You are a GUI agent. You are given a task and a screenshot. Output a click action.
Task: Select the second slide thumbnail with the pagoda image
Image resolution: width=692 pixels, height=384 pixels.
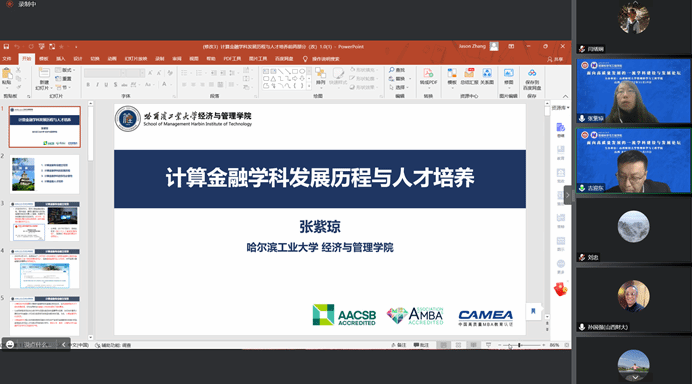[45, 174]
